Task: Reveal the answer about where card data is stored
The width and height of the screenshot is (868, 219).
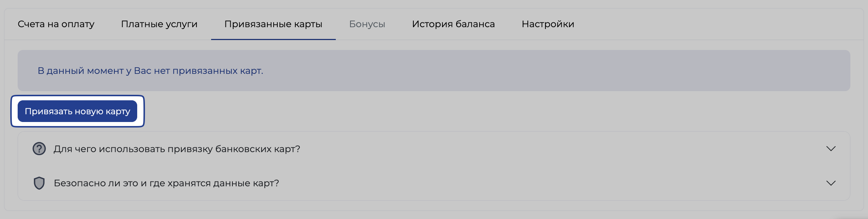Action: tap(434, 183)
